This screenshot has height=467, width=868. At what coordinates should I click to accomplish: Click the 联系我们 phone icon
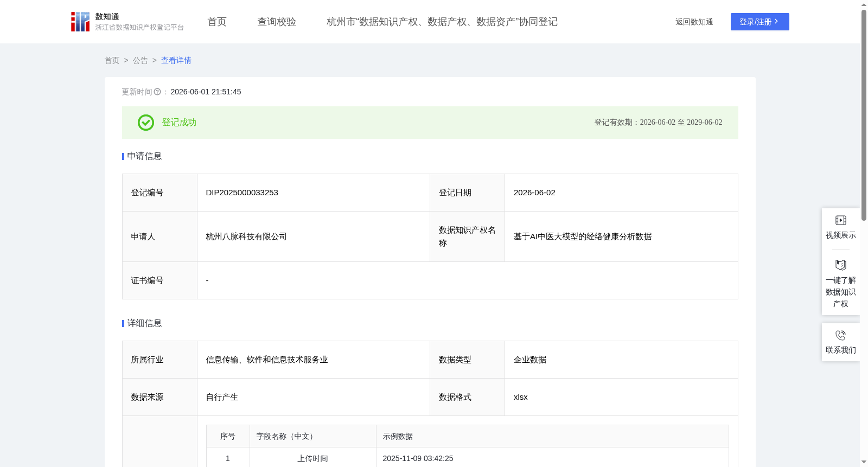coord(841,335)
